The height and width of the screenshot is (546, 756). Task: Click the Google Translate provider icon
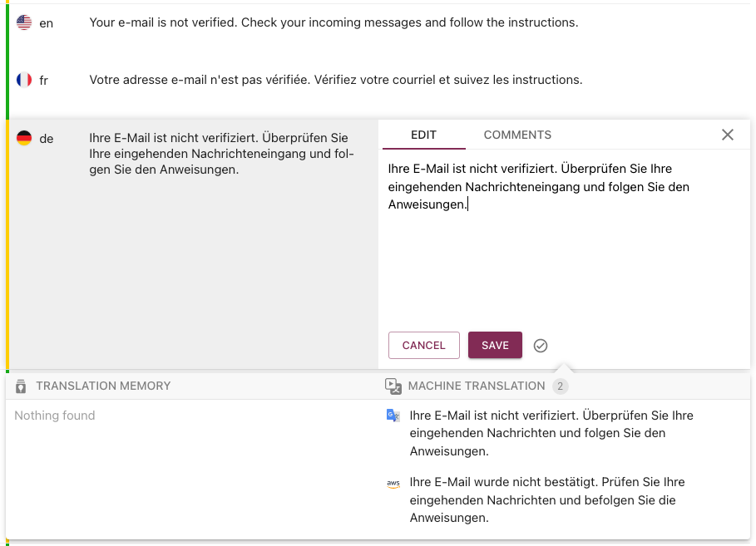[x=393, y=416]
